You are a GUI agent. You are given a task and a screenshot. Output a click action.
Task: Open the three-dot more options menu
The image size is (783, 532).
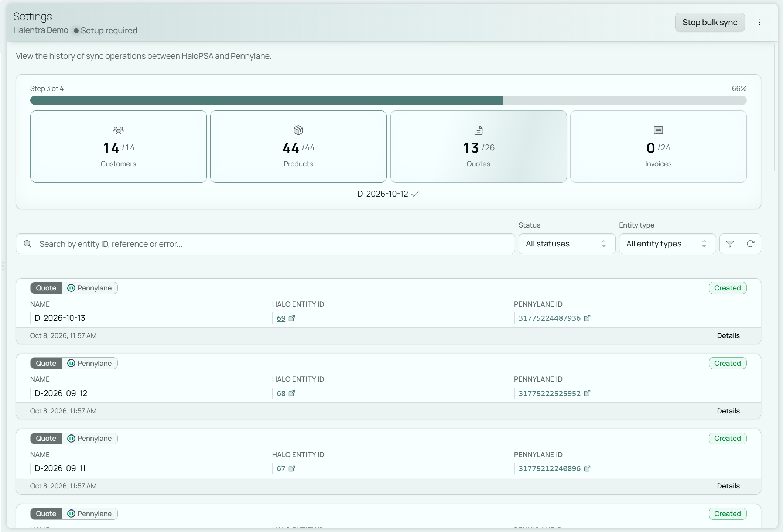[x=759, y=23]
